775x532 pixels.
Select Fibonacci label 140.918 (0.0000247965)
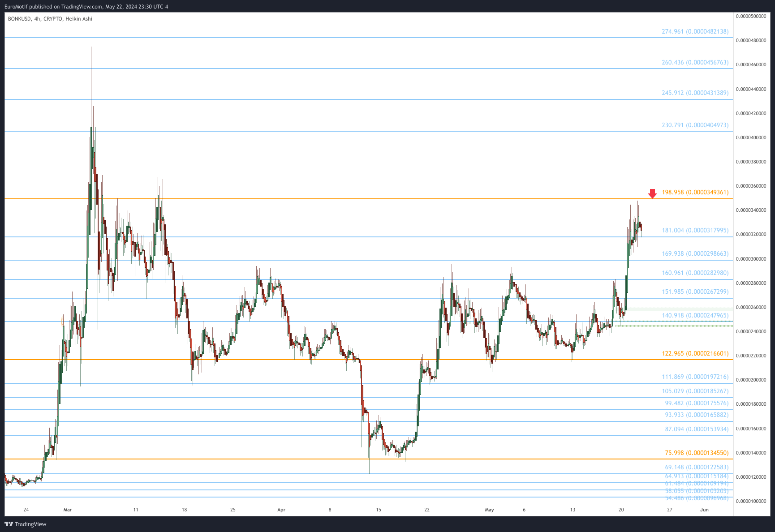click(x=695, y=315)
